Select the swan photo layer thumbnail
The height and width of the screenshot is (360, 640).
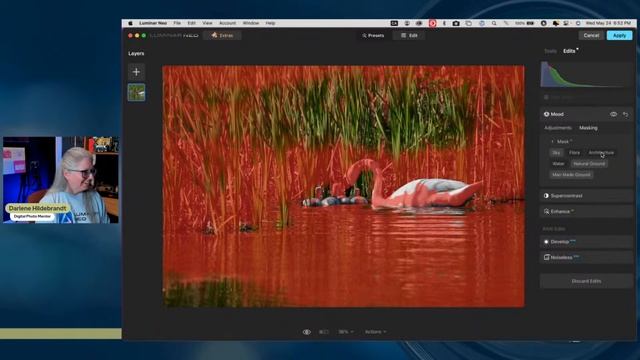tap(136, 92)
